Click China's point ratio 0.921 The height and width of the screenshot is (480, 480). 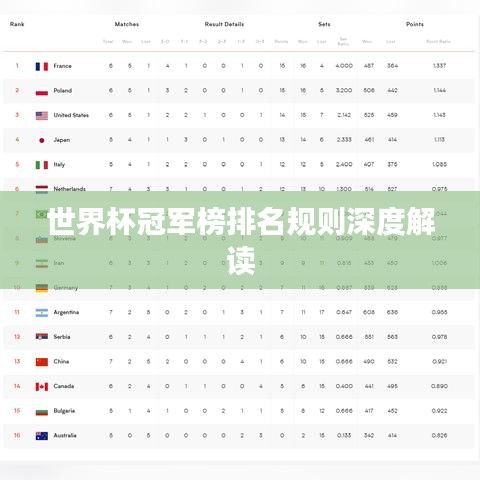pos(439,362)
